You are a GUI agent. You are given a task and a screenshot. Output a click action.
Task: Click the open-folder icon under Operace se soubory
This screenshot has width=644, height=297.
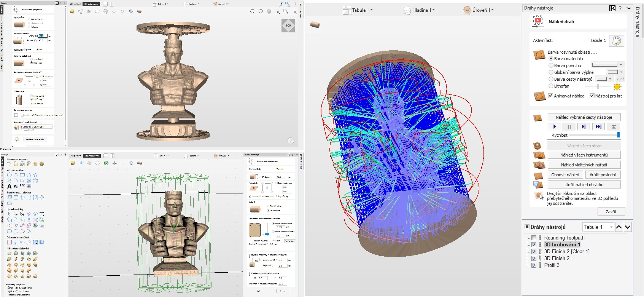16,164
